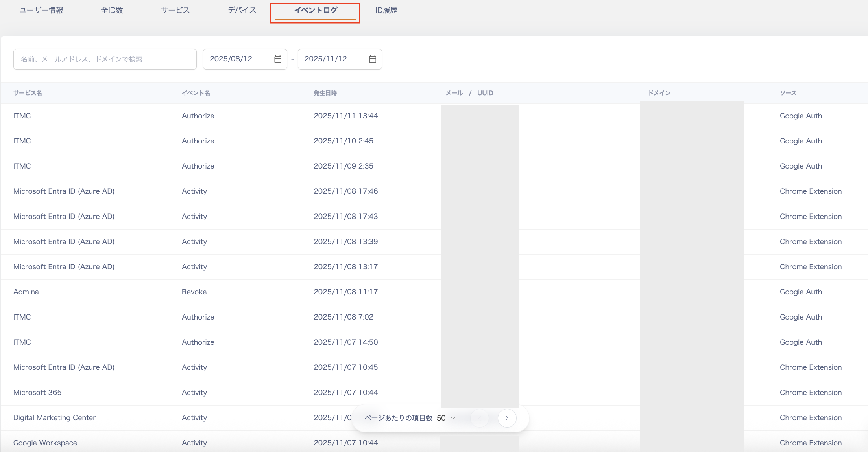Screen dimensions: 868x452
Task: Select the イベントログ tab
Action: (316, 10)
